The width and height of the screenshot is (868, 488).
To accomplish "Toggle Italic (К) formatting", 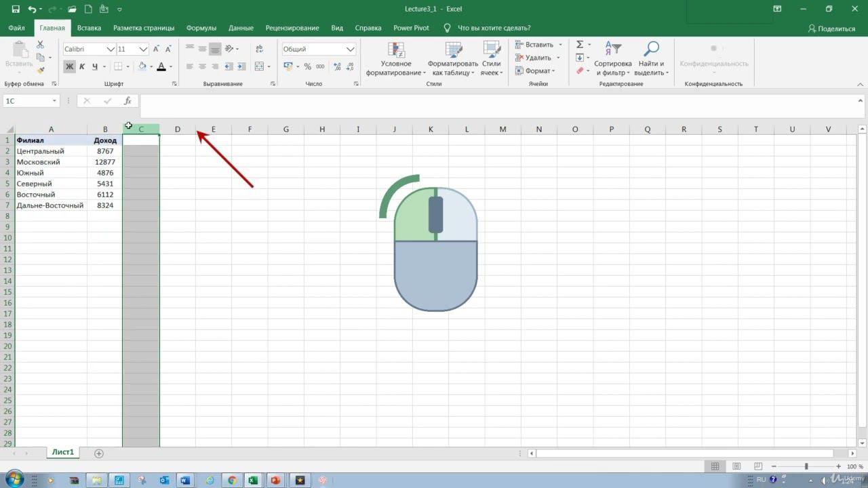I will coord(82,66).
